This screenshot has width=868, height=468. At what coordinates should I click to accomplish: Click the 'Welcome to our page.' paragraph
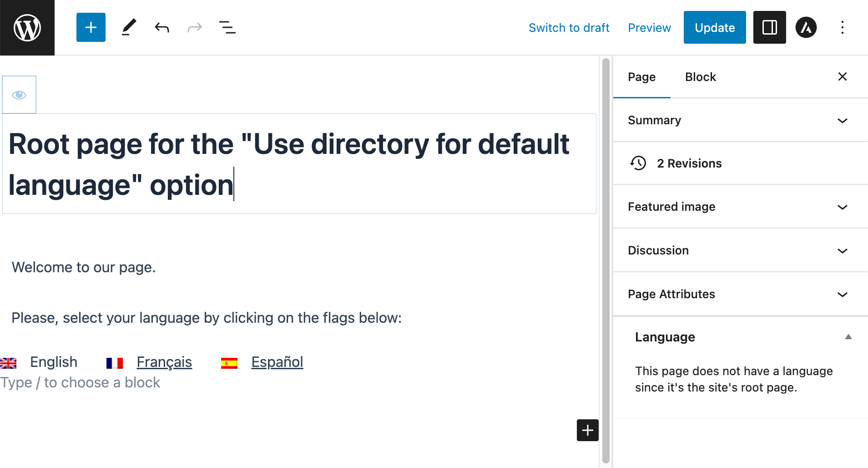[84, 267]
